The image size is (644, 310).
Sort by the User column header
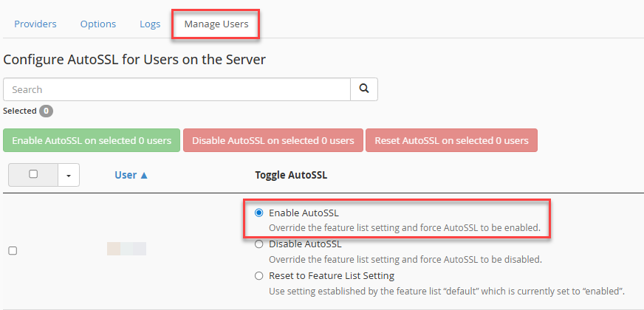(131, 175)
